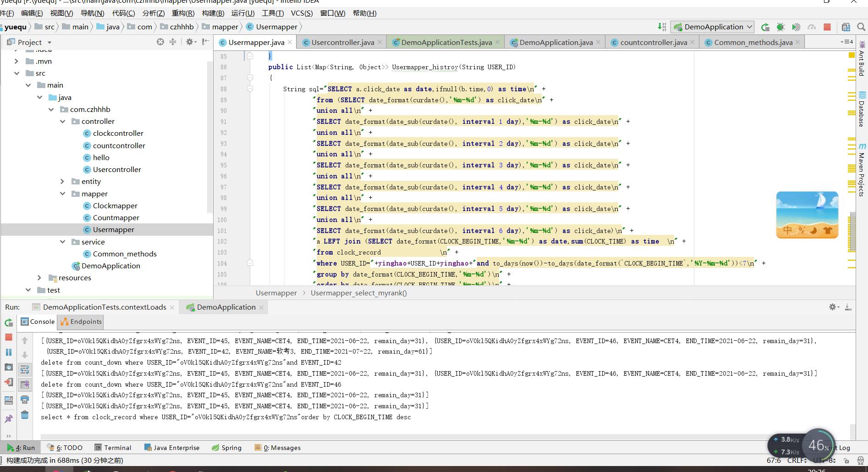Open the Ant Build side panel
The width and height of the screenshot is (868, 472).
pos(862,59)
